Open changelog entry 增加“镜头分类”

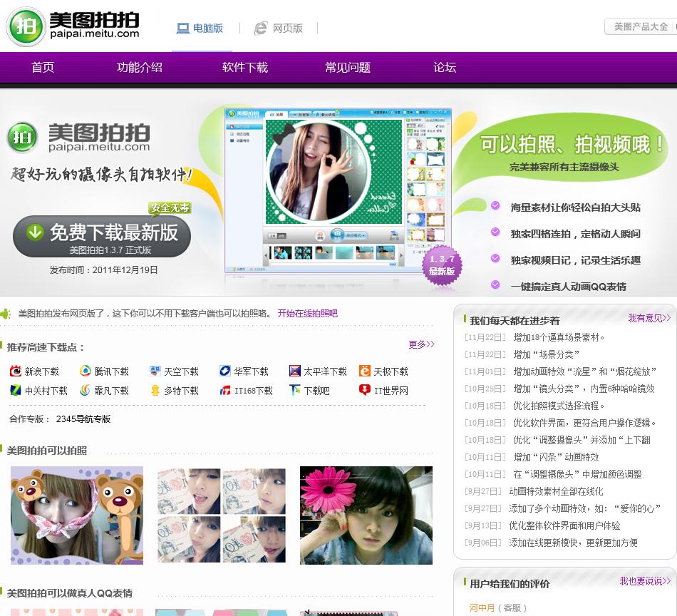coord(584,389)
